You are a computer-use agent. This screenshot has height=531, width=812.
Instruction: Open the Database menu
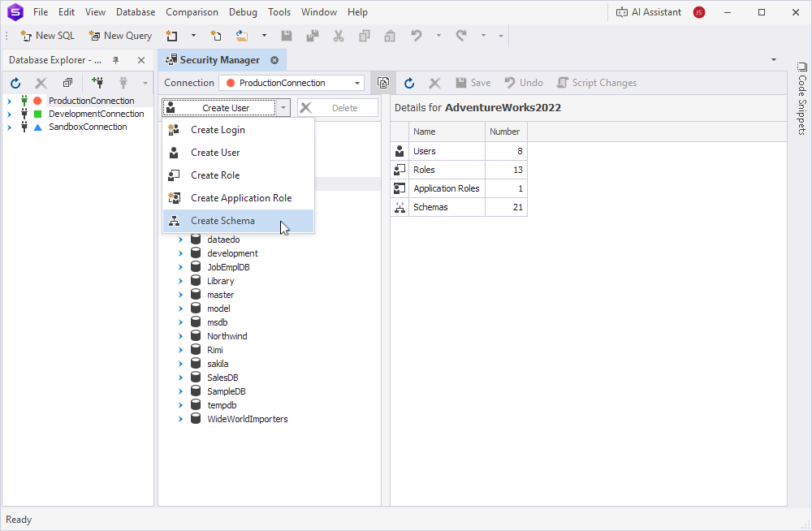[x=135, y=11]
